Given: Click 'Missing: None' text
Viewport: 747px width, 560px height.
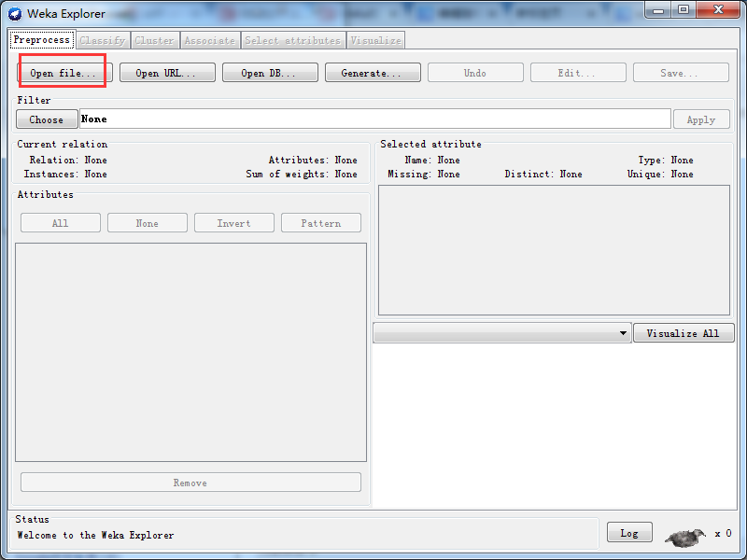Looking at the screenshot, I should pos(424,174).
